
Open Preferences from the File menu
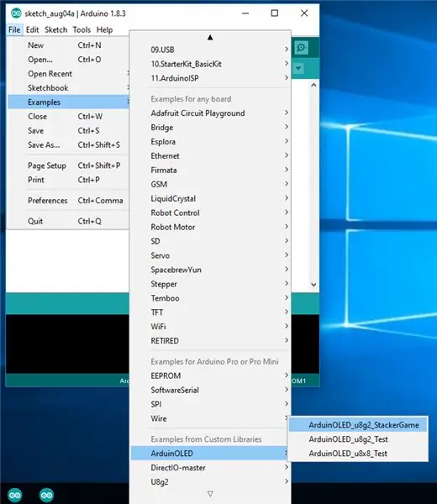(68, 200)
